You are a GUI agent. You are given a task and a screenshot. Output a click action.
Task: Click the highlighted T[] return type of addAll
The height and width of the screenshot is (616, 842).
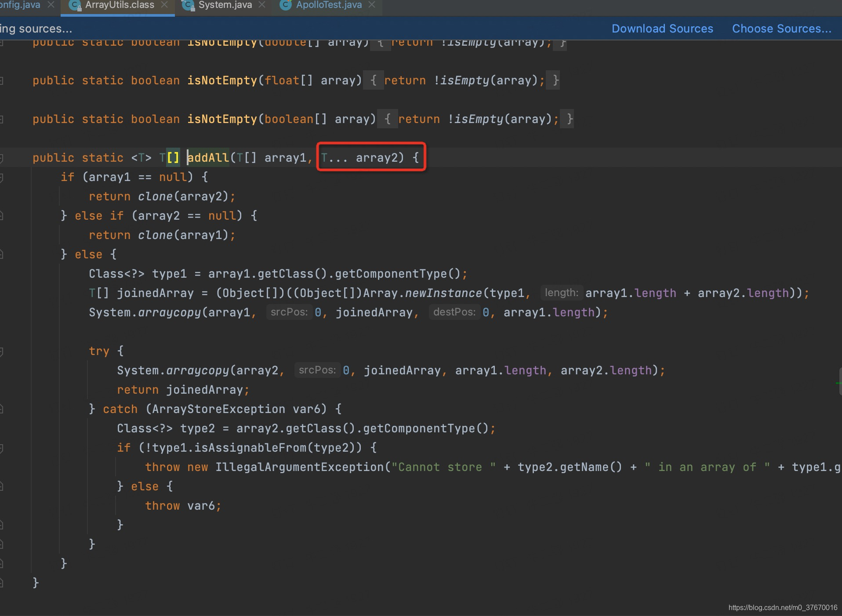170,158
